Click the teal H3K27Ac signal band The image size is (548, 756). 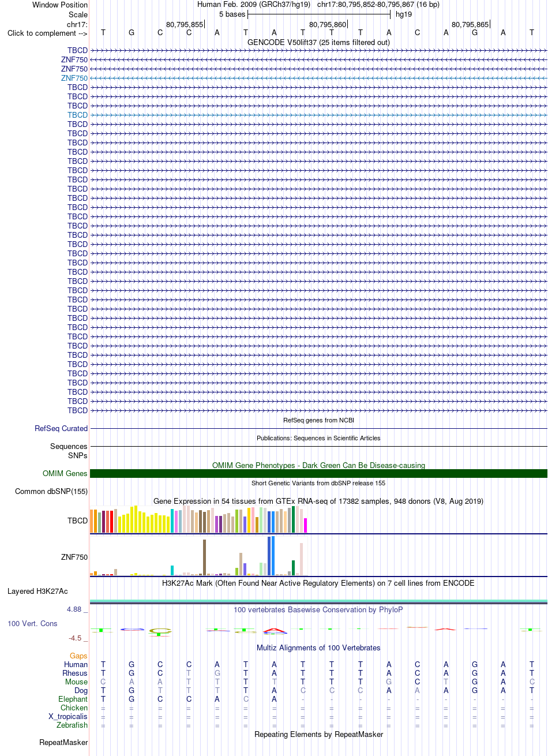318,602
